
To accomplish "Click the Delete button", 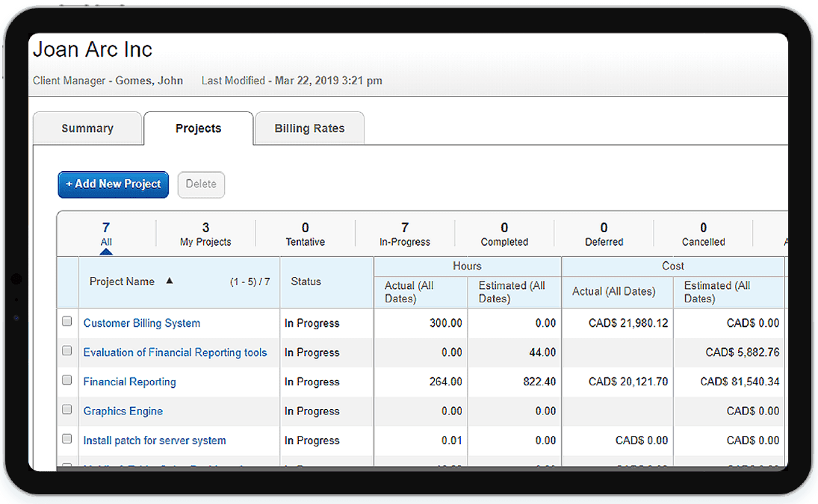I will coord(201,184).
